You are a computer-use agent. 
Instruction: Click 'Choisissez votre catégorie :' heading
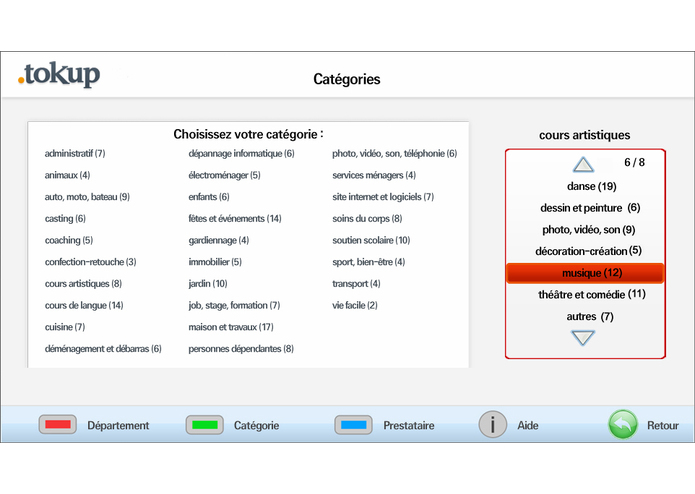[248, 134]
